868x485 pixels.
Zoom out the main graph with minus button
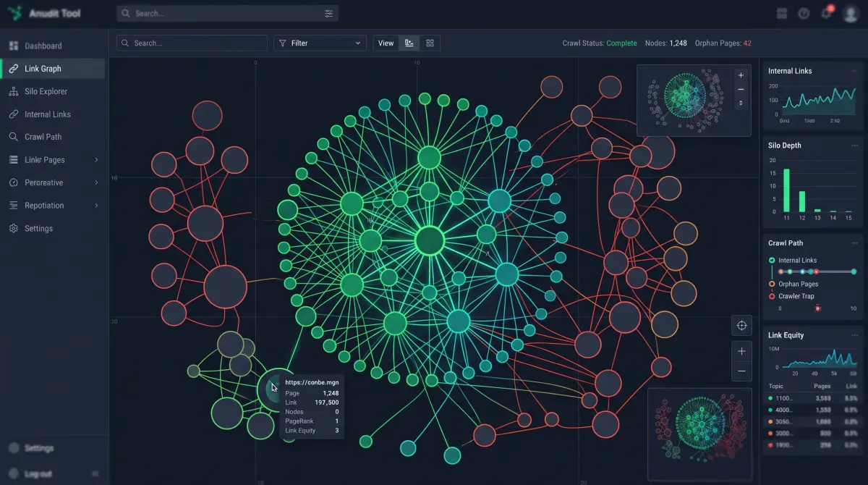pos(741,371)
